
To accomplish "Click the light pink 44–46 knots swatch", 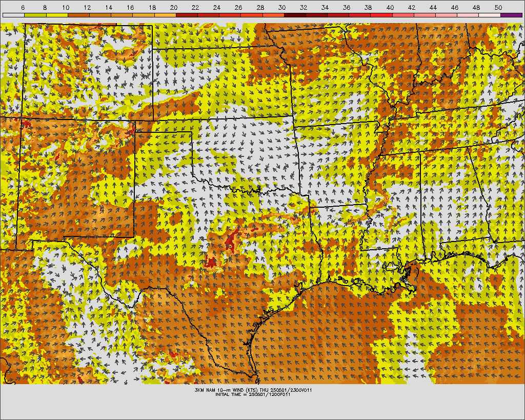I will point(447,15).
